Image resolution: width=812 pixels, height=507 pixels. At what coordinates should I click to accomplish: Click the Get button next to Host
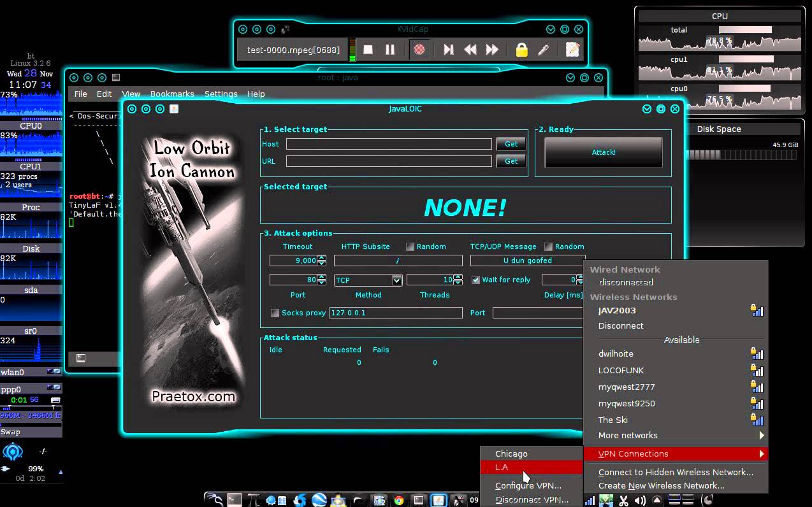click(511, 144)
